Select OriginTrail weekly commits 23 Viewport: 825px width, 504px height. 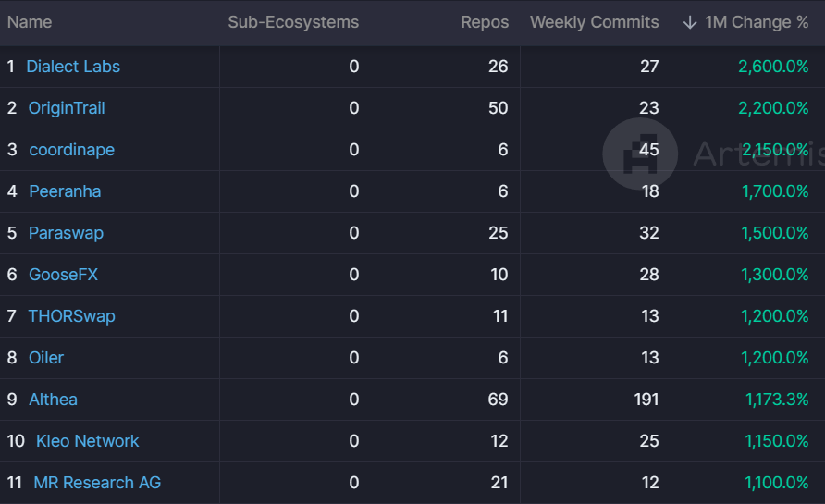648,108
